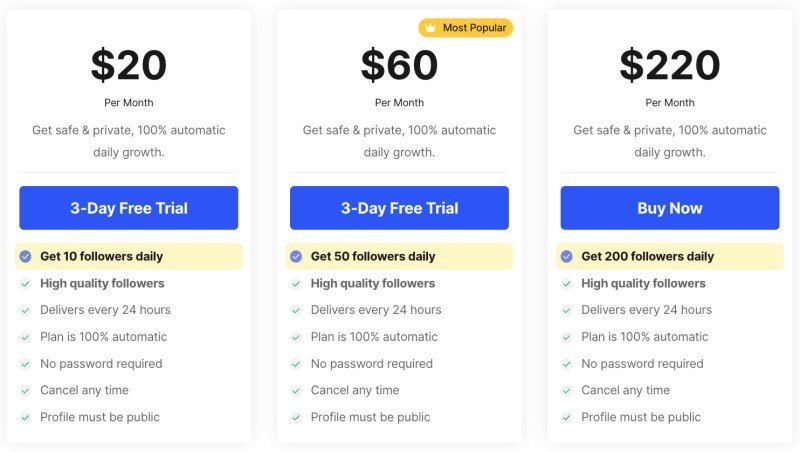Click the Most Popular badge

click(465, 28)
